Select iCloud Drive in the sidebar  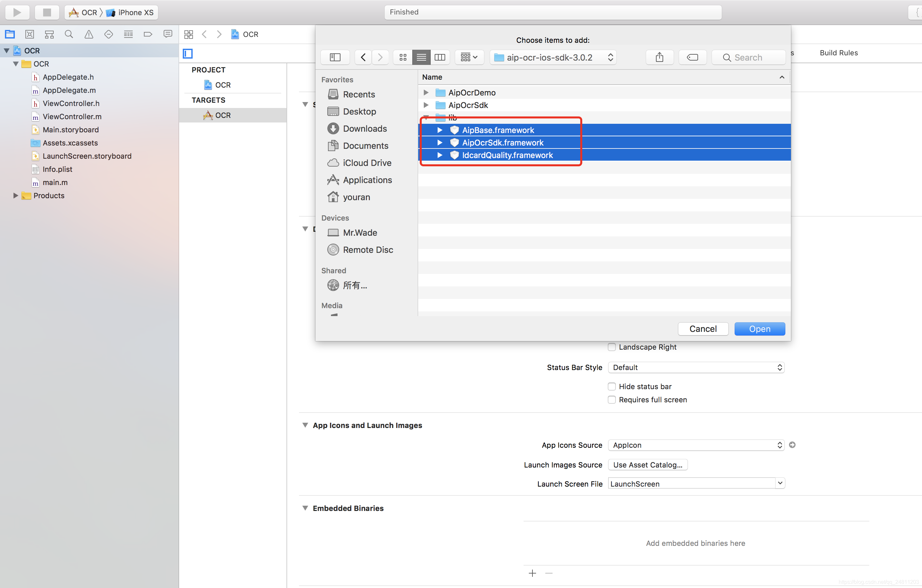tap(359, 163)
